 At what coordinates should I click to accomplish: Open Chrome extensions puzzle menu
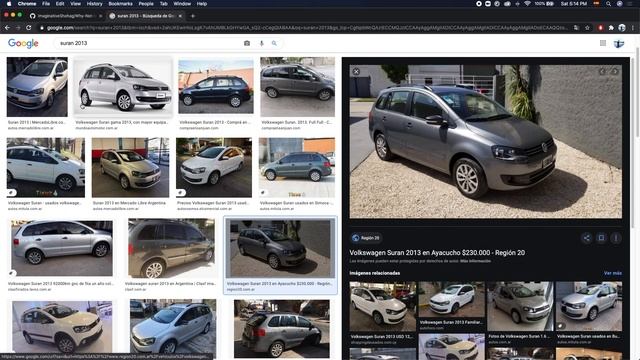tap(611, 28)
